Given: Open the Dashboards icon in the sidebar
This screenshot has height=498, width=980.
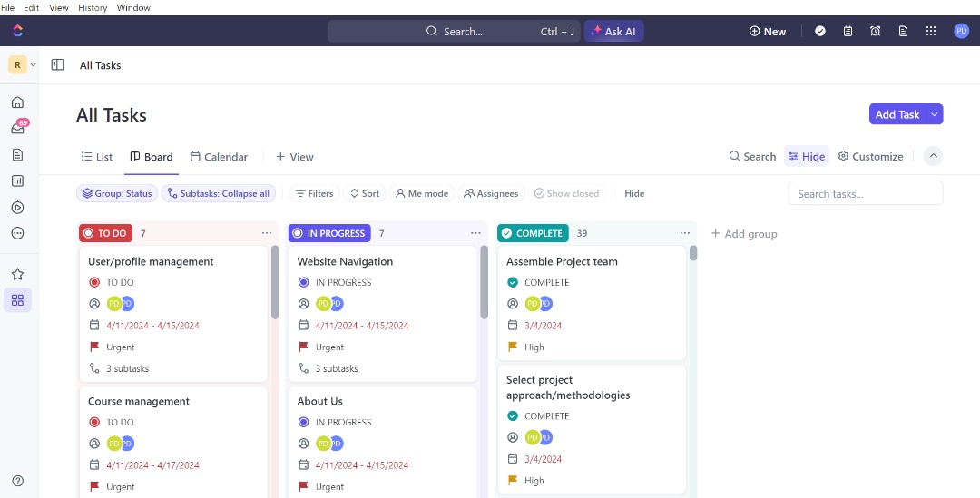Looking at the screenshot, I should (17, 181).
